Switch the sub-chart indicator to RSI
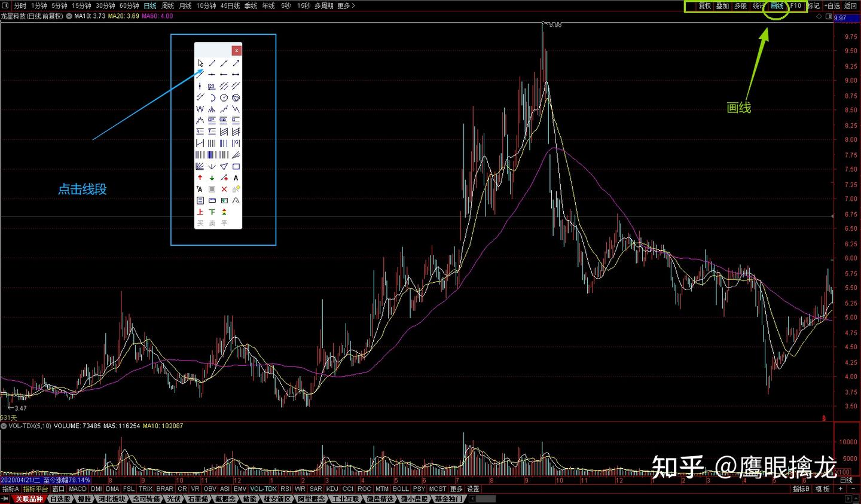 click(x=286, y=489)
